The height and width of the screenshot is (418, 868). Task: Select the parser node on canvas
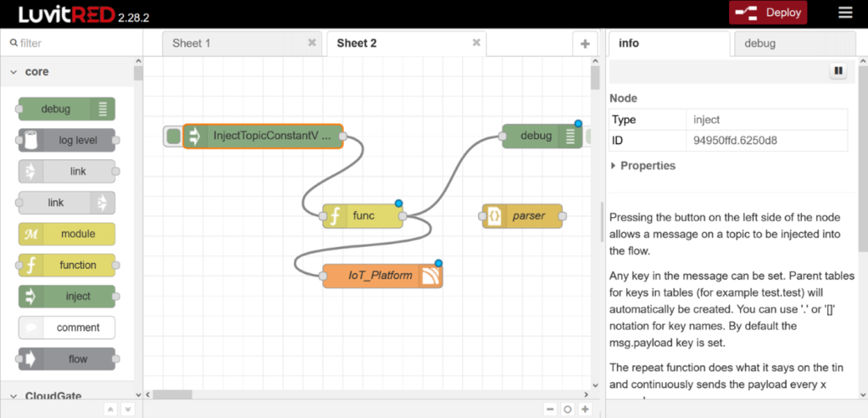pyautogui.click(x=526, y=216)
